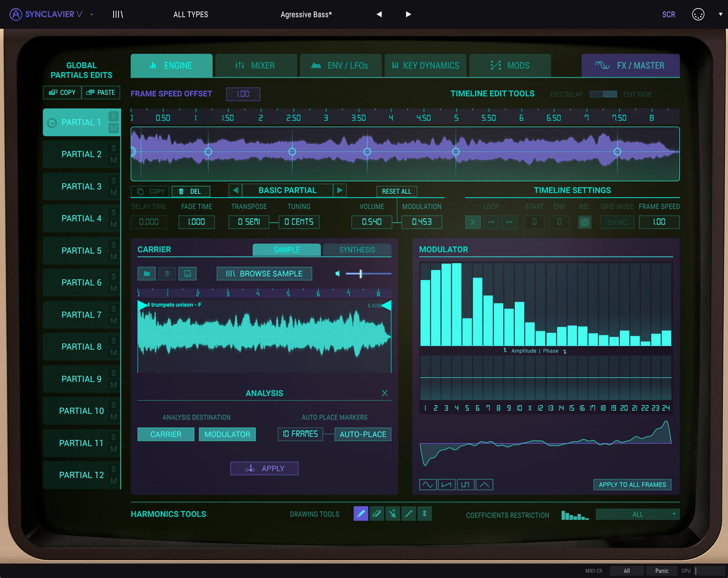Click the save sample disk icon
The image size is (728, 578).
[188, 274]
